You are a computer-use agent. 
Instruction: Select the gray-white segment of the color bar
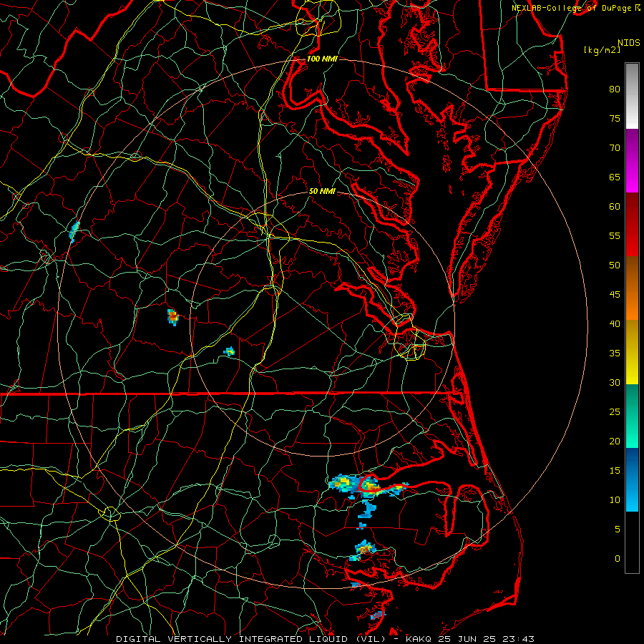pos(632,96)
